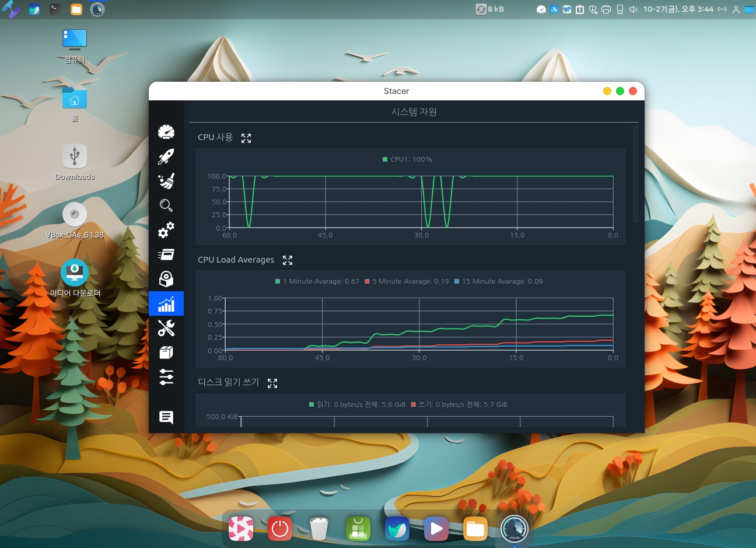
Task: Open the Feedback speech bubble icon
Action: pos(166,417)
